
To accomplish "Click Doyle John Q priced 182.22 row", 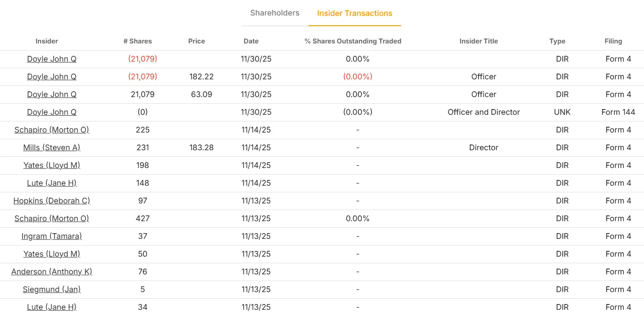I will coord(51,77).
